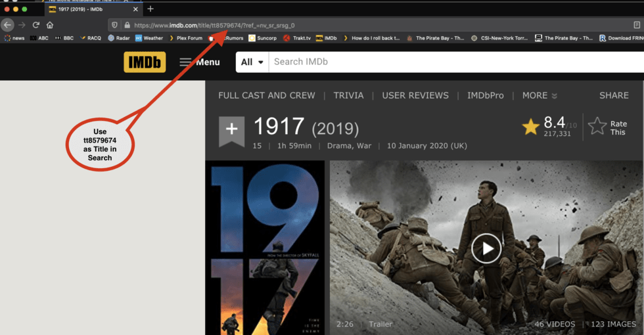Click the 1917 movie poster
Screen dimensions: 644x335
[265, 248]
